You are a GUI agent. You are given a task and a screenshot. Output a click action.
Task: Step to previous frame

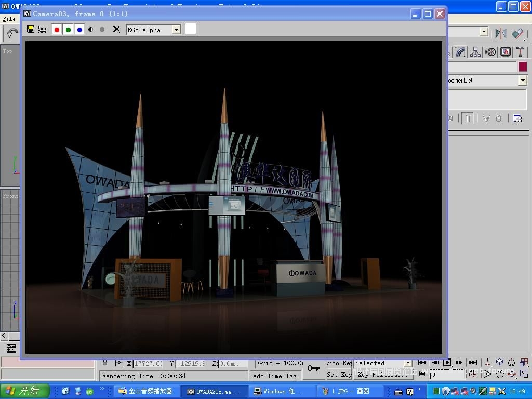435,362
